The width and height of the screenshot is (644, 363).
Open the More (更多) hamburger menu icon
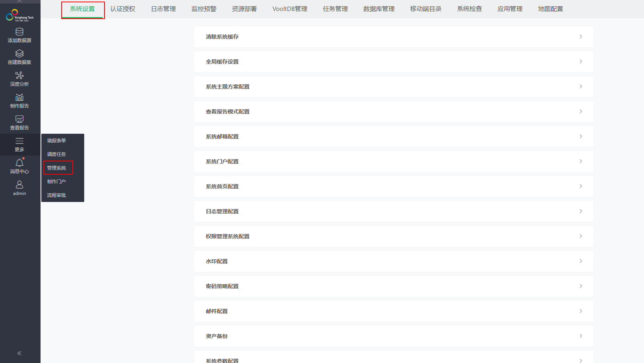point(19,141)
